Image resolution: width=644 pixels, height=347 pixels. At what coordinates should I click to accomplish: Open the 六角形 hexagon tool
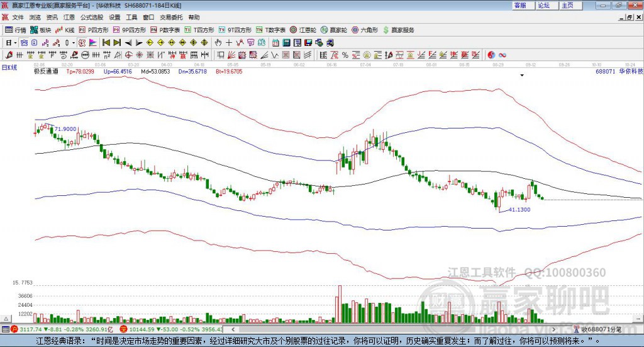click(365, 30)
